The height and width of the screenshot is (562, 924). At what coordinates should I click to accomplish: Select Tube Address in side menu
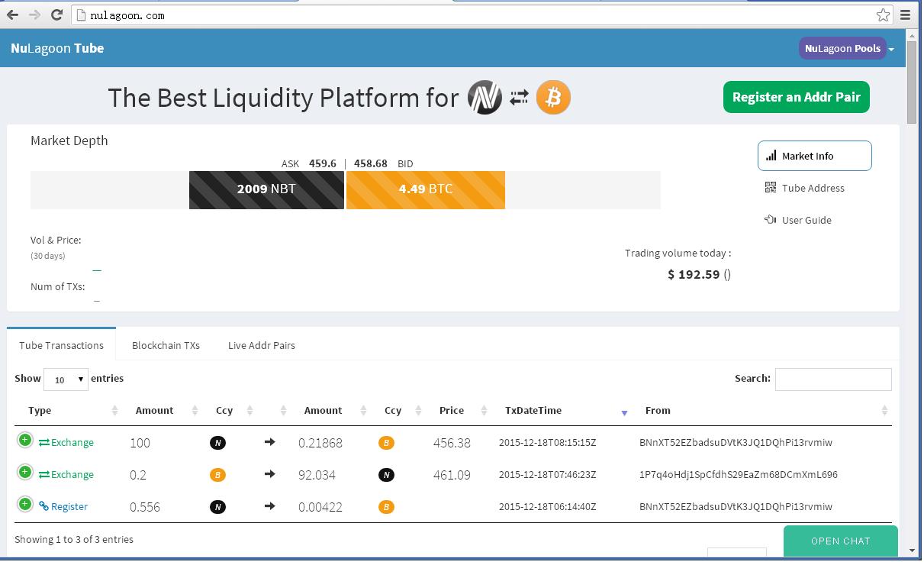coord(814,188)
